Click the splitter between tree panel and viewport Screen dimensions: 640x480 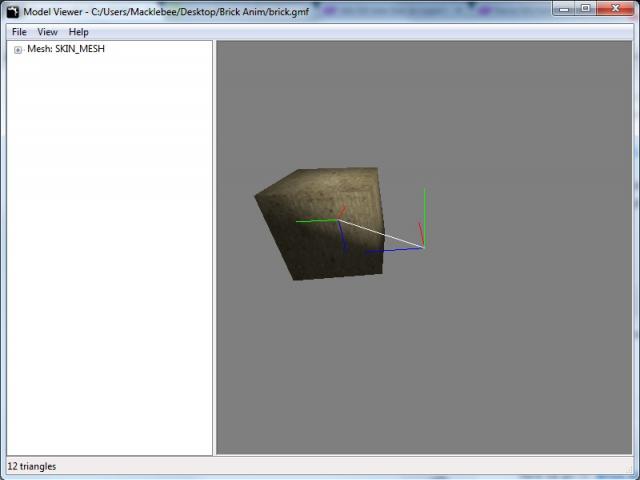coord(214,250)
